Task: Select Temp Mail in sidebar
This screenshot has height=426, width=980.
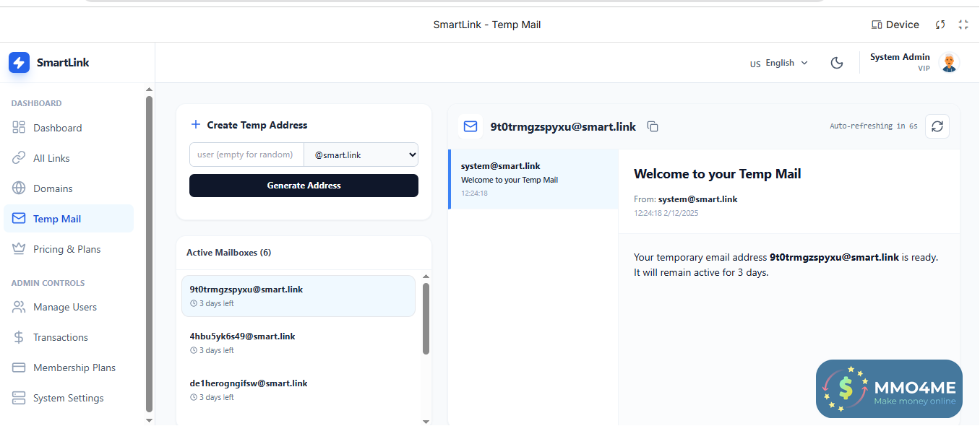Action: tap(69, 219)
